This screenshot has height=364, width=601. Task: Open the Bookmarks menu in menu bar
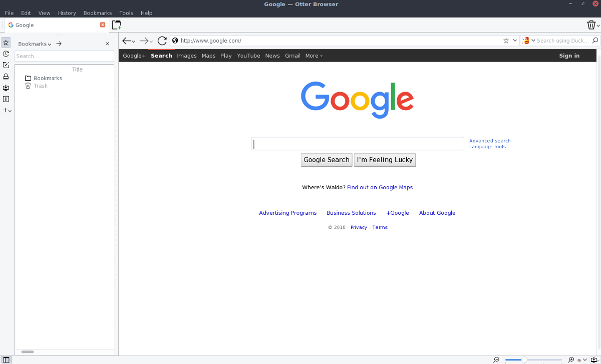pos(98,13)
